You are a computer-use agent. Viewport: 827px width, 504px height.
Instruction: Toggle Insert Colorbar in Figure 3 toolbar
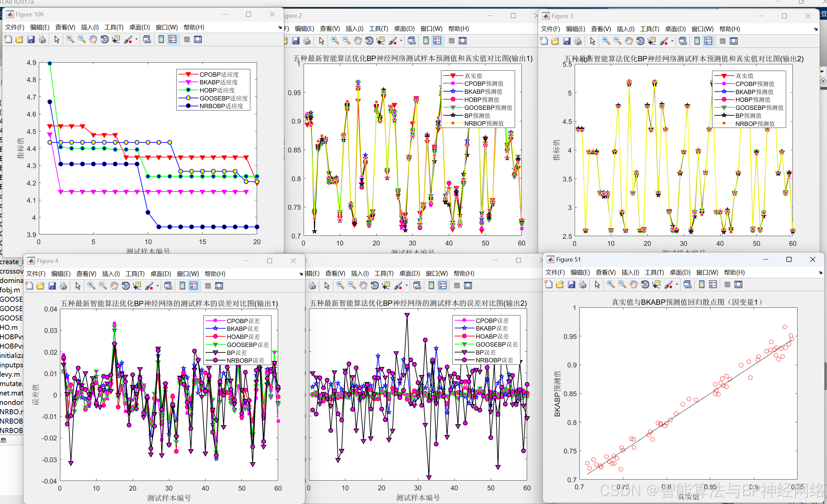click(x=697, y=41)
